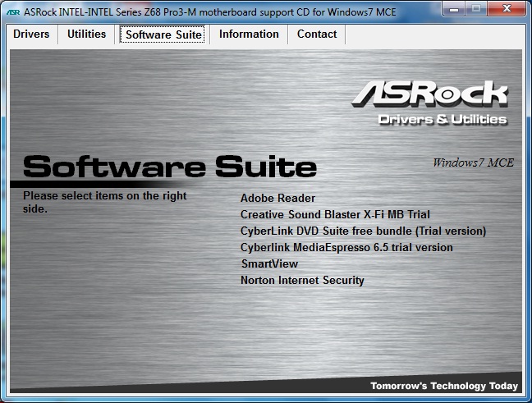
Task: Click the ASRock icon in title bar
Action: pos(13,12)
